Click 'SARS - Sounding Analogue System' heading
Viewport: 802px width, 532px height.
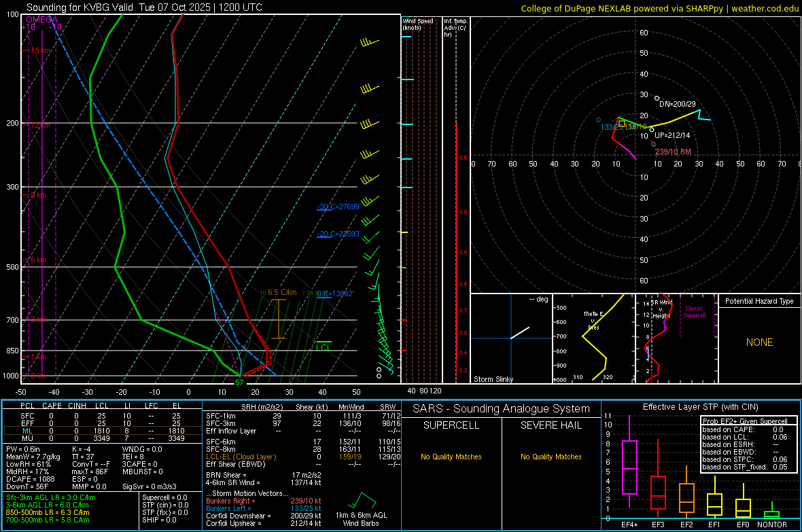(x=502, y=409)
